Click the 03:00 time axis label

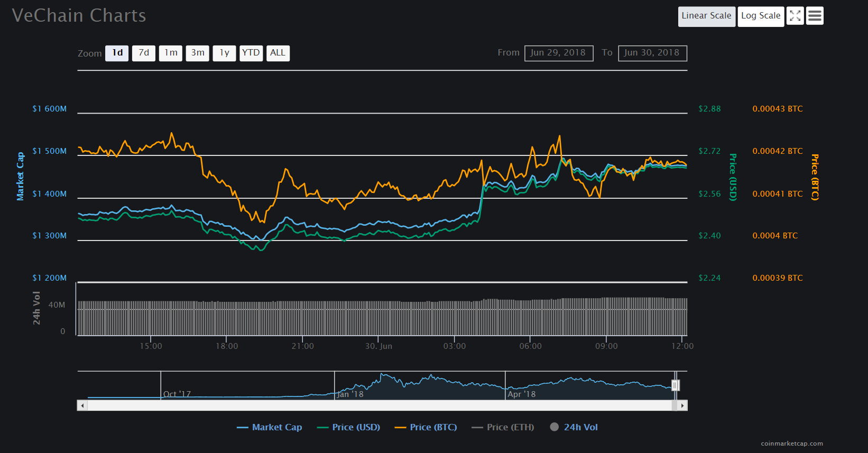pyautogui.click(x=455, y=346)
